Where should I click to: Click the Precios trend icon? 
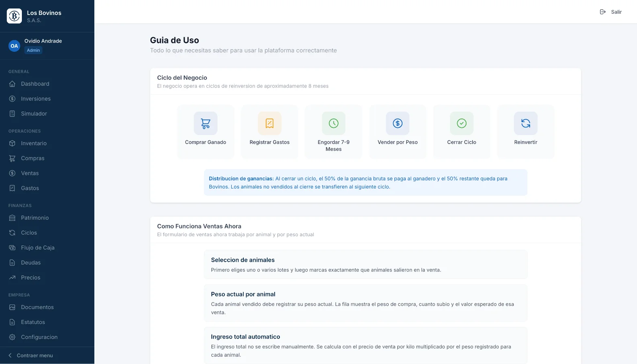[12, 277]
